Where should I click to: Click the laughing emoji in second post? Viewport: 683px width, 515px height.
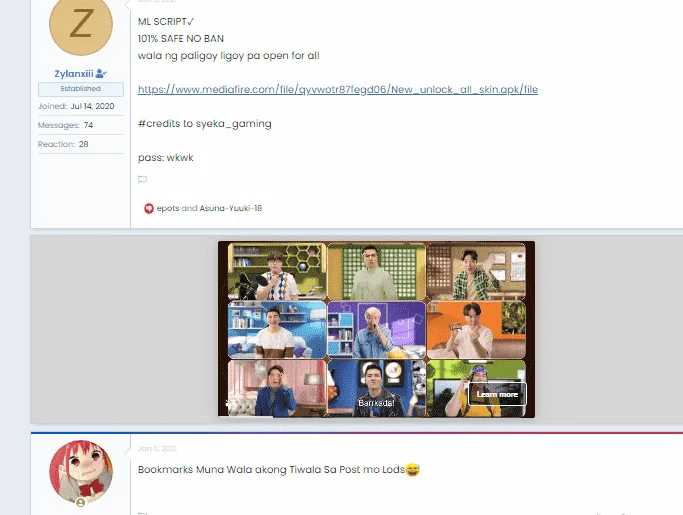coord(413,470)
